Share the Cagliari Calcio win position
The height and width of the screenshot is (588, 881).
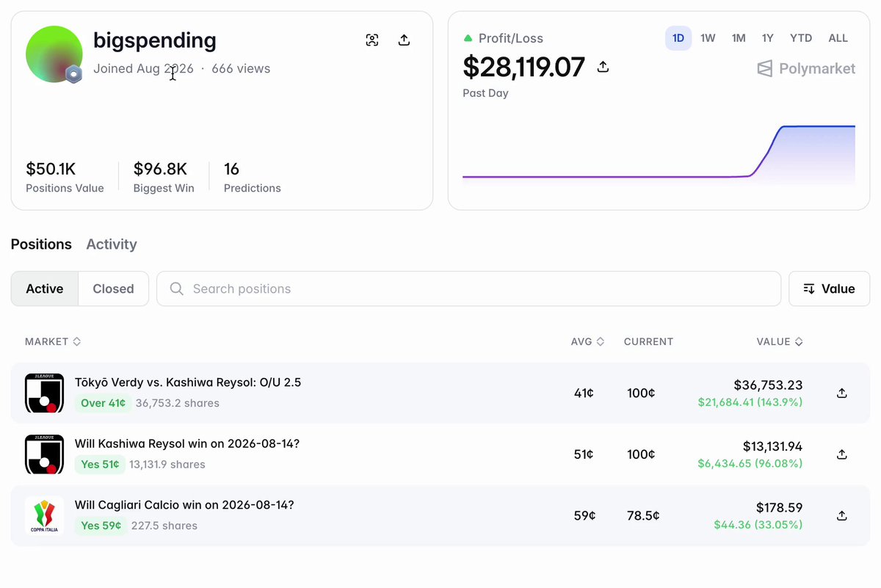coord(842,515)
